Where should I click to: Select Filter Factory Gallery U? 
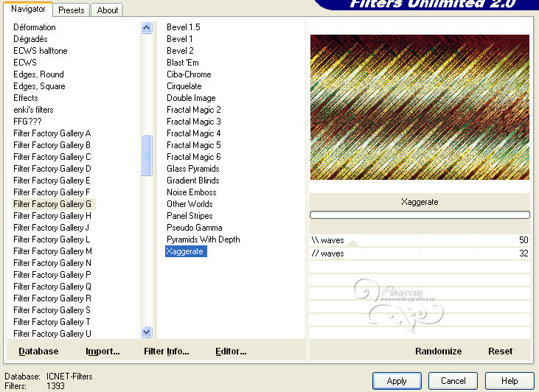(52, 334)
